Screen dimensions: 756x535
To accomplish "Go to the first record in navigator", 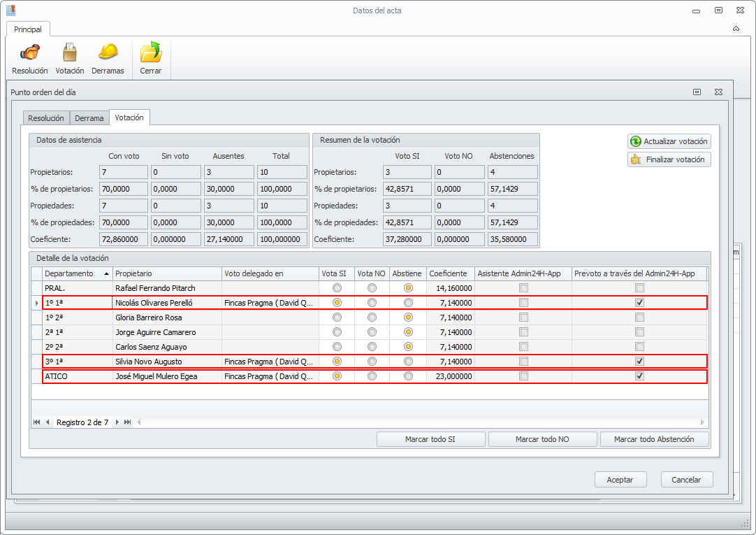I will click(36, 422).
